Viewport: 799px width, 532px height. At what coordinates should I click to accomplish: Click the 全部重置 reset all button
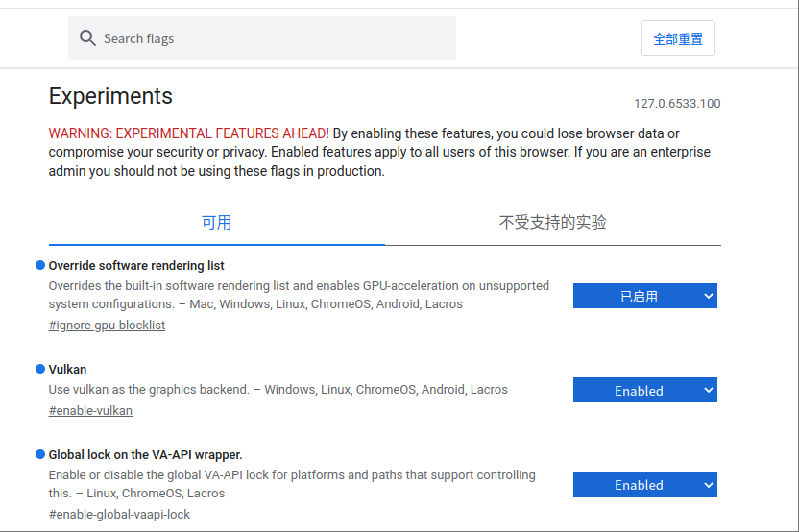click(x=678, y=38)
